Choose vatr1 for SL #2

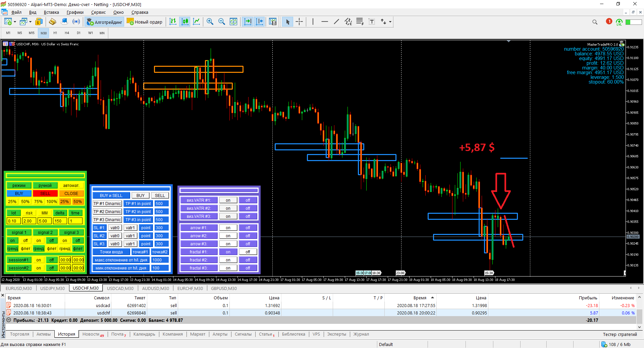tap(130, 236)
